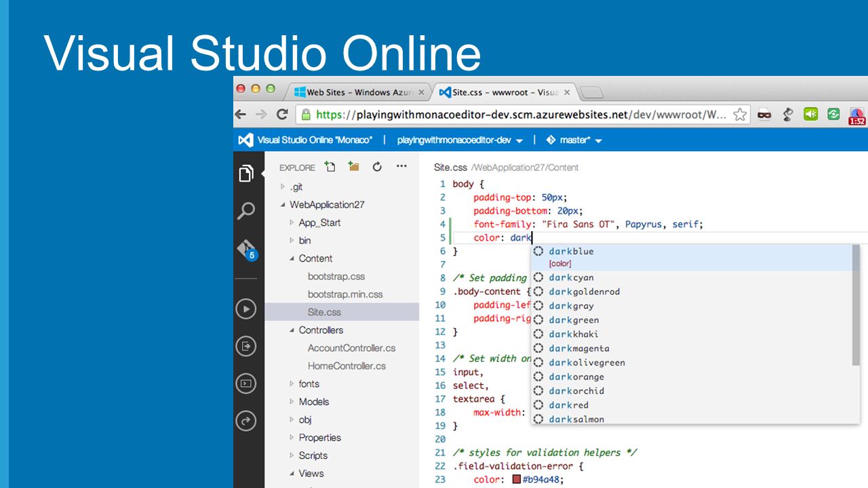This screenshot has height=488, width=868.
Task: Click the 1:52 timer extension icon
Action: click(857, 116)
